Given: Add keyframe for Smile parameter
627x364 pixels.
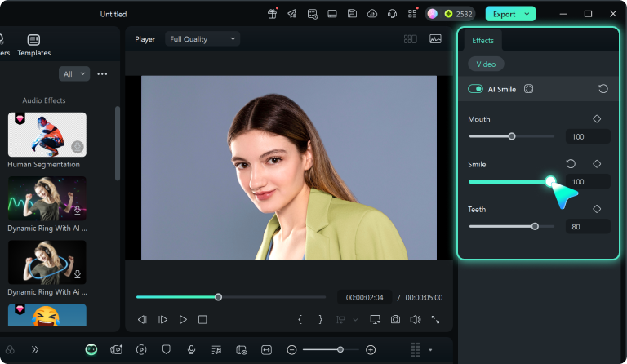Looking at the screenshot, I should (597, 164).
